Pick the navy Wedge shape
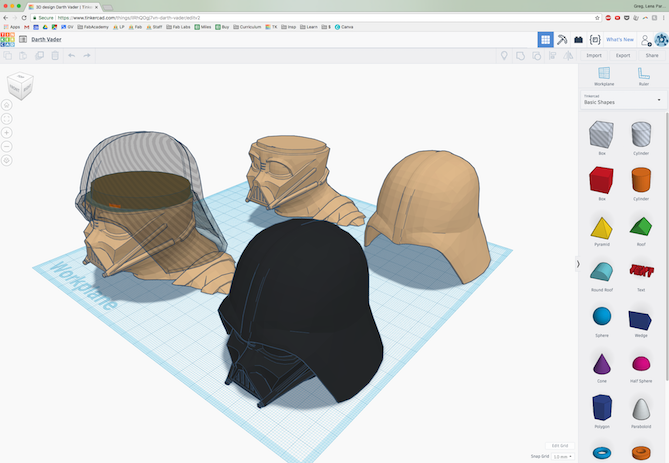Viewport: 669px width, 463px height. coord(641,320)
